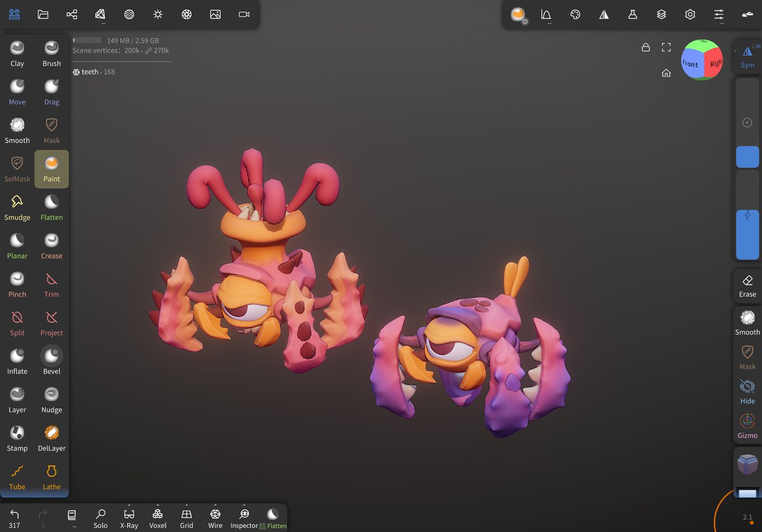This screenshot has width=762, height=532.
Task: Reset view with home icon
Action: pyautogui.click(x=666, y=73)
